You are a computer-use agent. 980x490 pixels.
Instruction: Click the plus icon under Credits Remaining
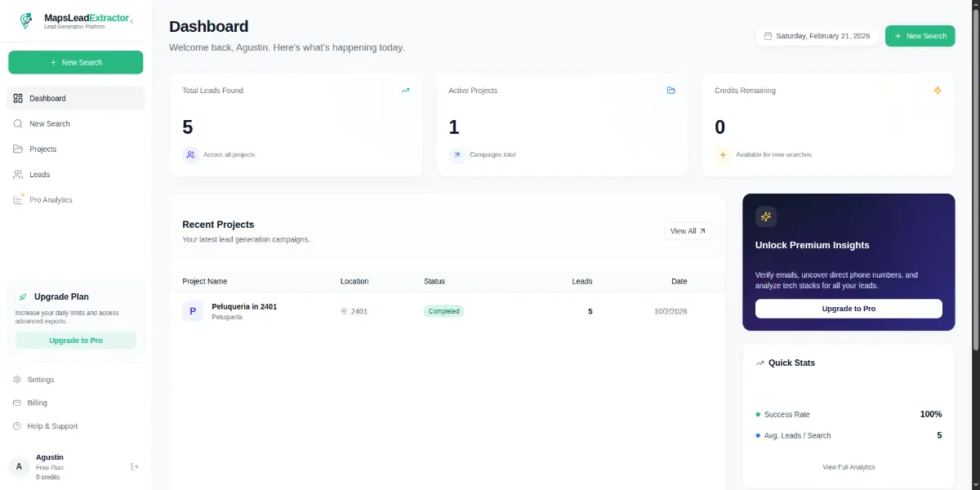click(722, 154)
